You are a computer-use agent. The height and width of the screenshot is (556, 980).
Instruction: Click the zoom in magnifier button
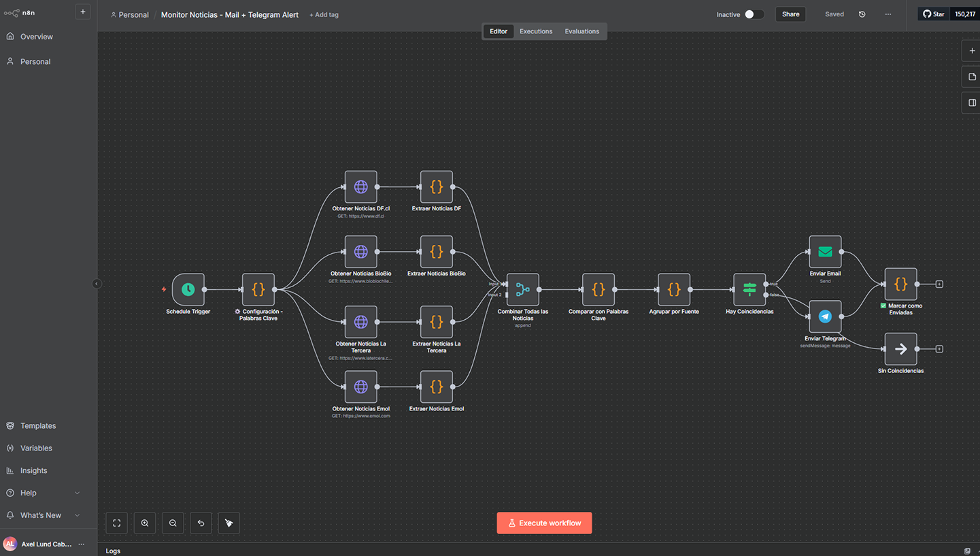[145, 523]
